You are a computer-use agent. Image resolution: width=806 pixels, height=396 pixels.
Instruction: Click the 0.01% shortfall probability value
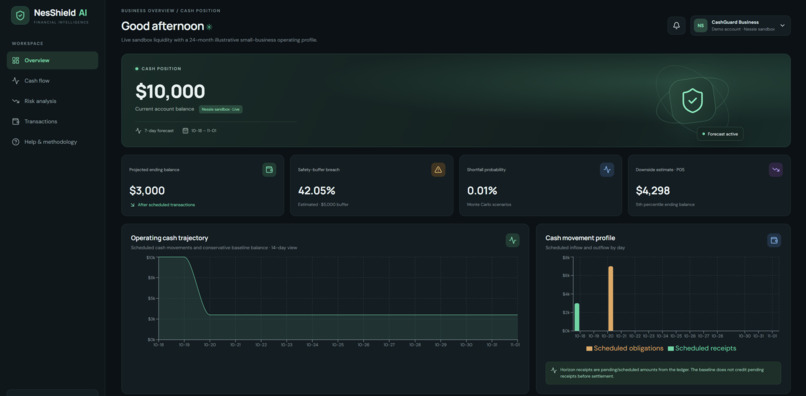point(482,191)
